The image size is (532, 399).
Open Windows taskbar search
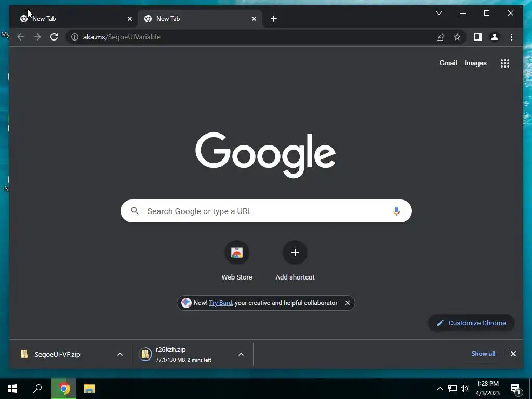37,389
